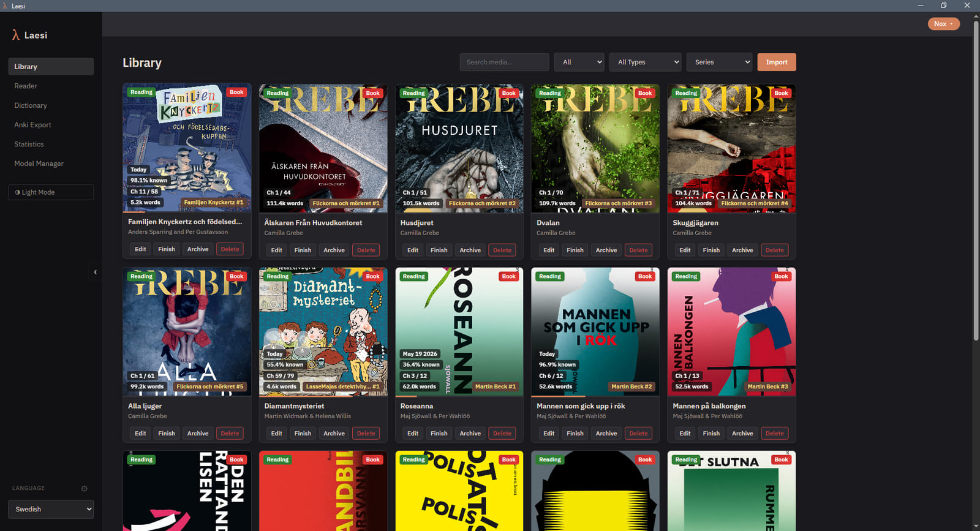Click the Laesi lambda logo icon
The width and height of the screenshot is (980, 531).
tap(16, 35)
